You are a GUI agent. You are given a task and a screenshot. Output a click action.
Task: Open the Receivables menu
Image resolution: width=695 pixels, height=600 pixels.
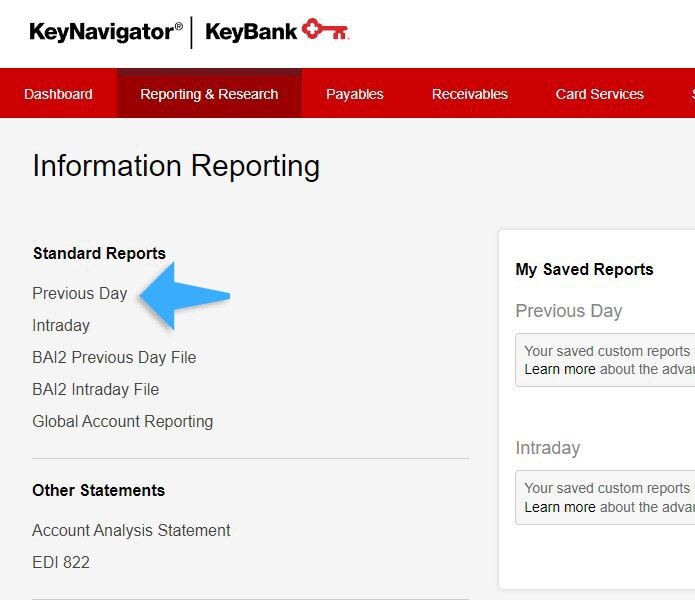[x=469, y=94]
